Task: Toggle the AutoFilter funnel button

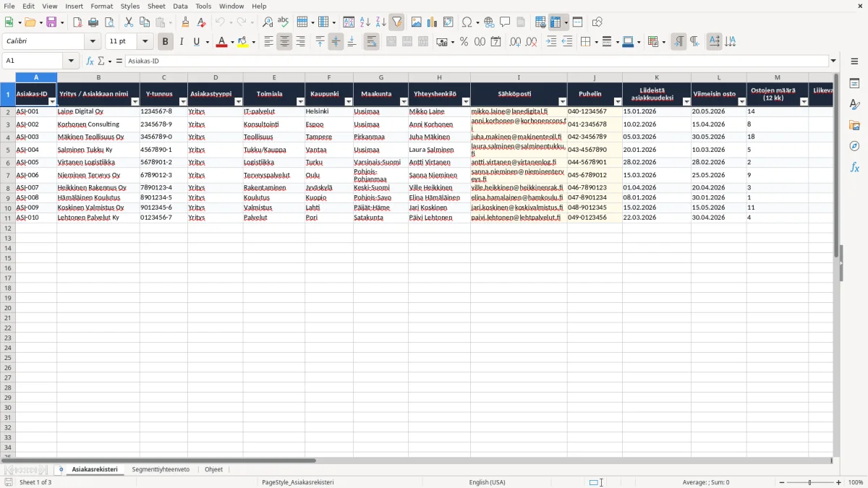Action: [396, 22]
